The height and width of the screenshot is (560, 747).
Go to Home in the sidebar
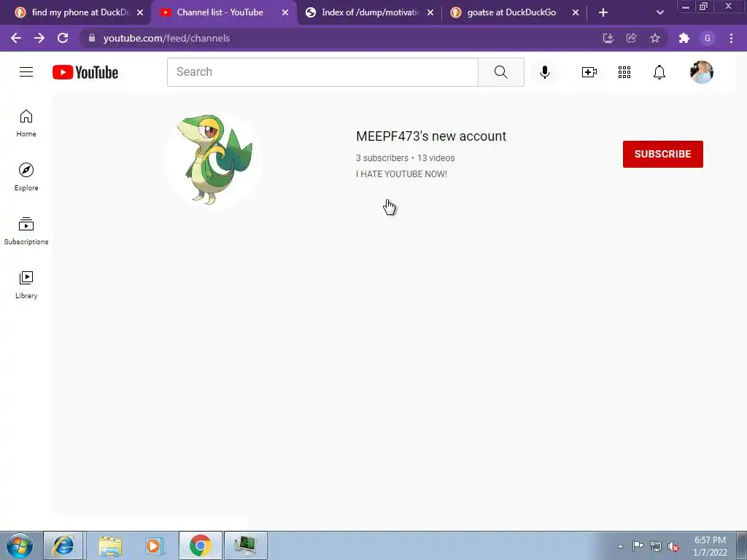(26, 122)
